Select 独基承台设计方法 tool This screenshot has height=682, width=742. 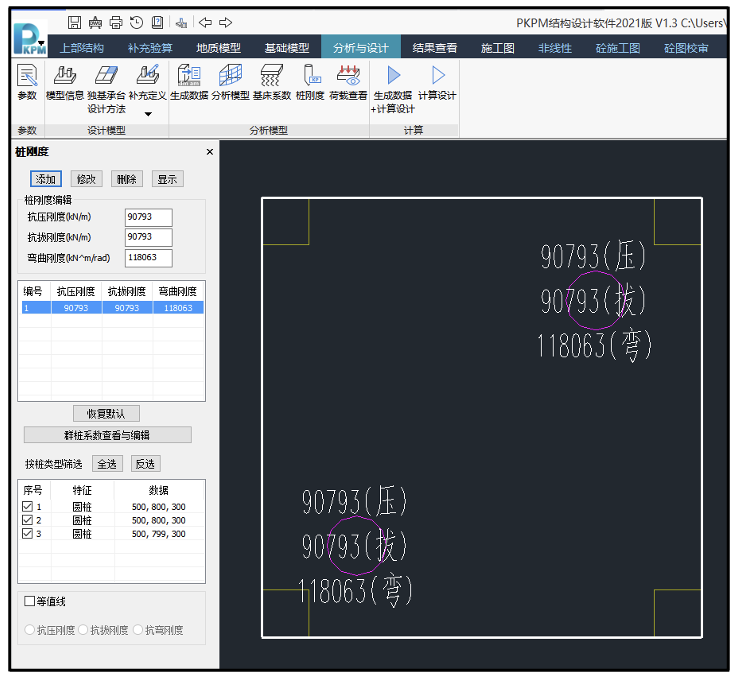pos(106,89)
